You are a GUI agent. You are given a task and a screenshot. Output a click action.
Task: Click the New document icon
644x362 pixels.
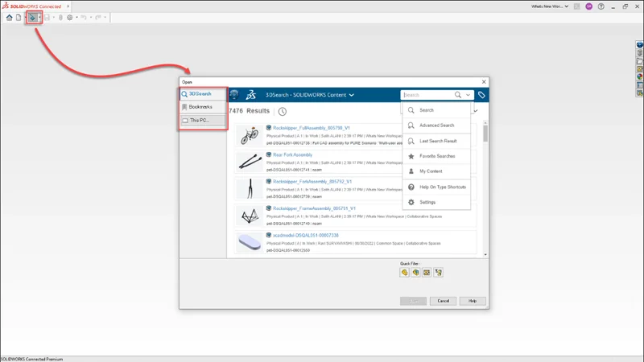coord(19,17)
